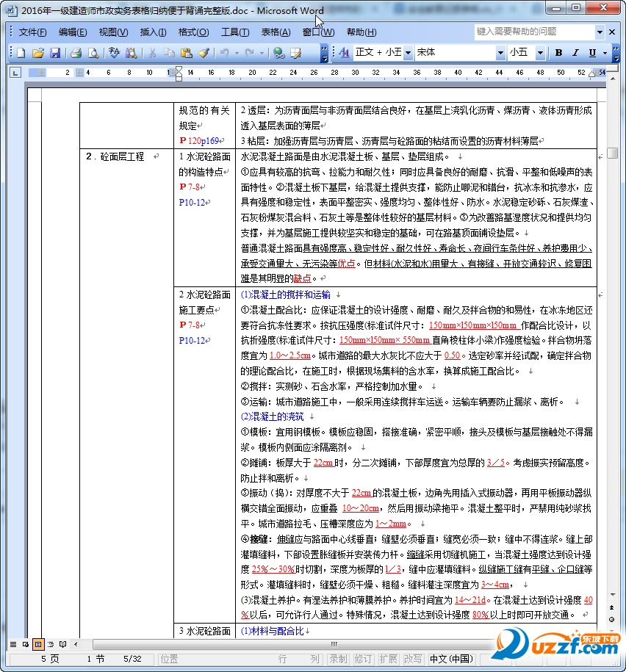
Task: Paste clipboard contents icon
Action: (186, 53)
